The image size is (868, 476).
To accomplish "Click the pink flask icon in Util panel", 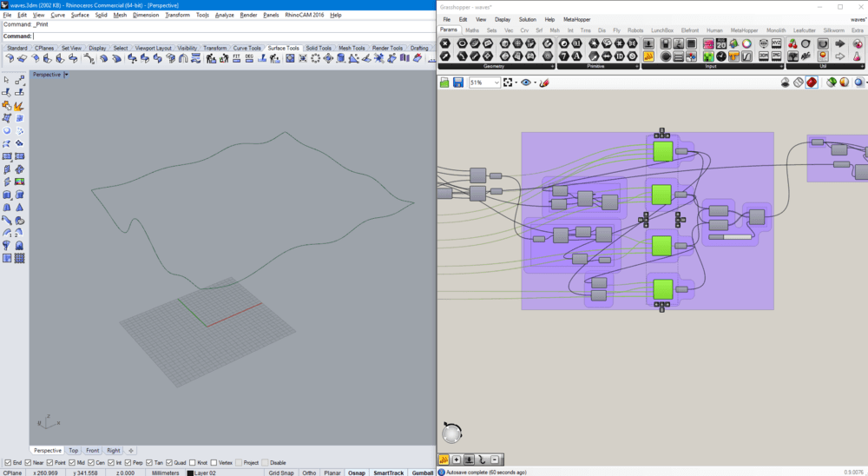I will [x=857, y=56].
